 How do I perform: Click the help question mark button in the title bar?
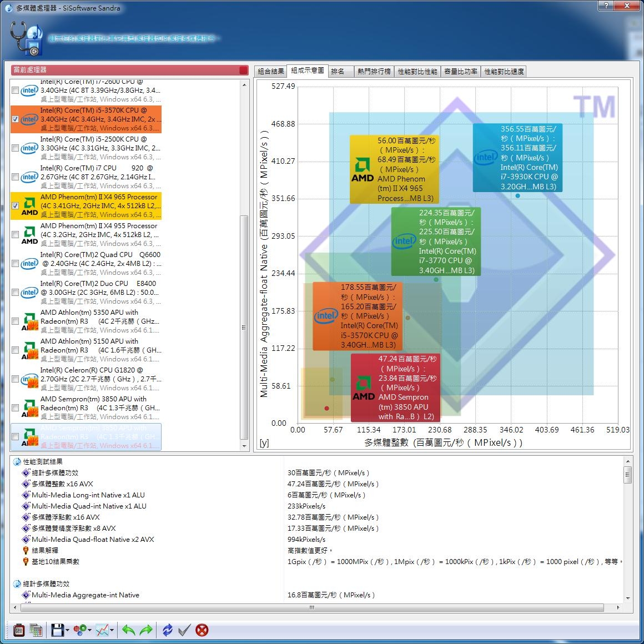[x=606, y=6]
